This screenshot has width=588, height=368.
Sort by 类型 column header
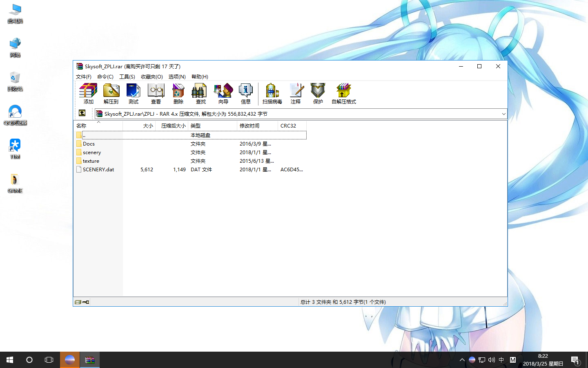point(212,126)
